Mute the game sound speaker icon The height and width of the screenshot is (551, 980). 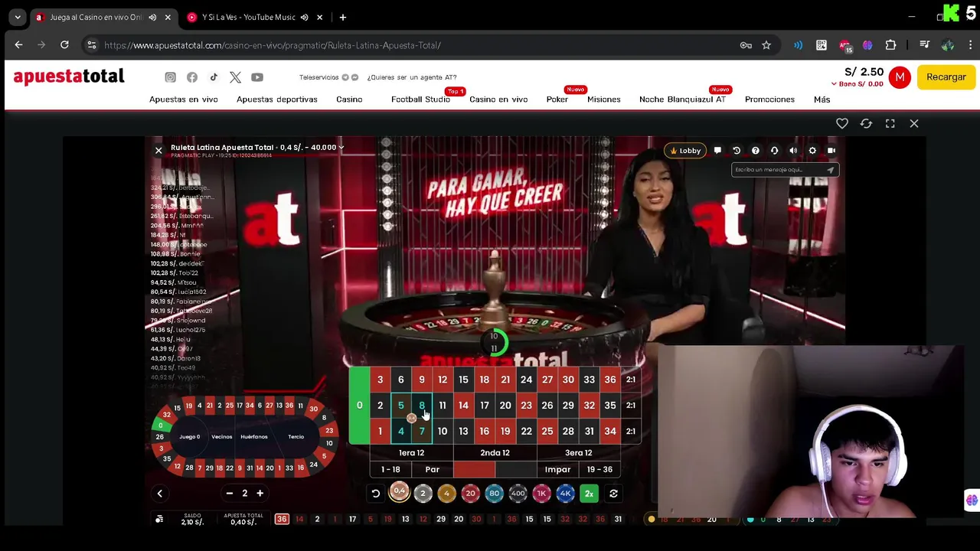[x=793, y=151]
